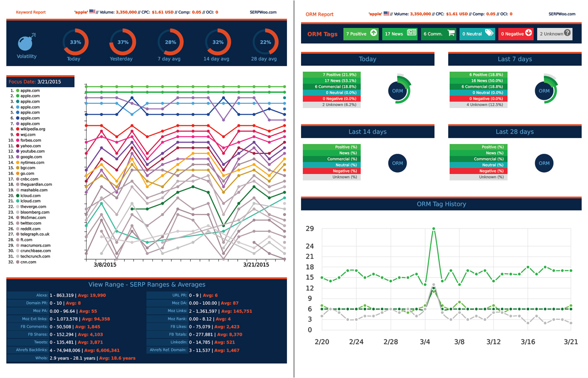
Task: Click the Last 28 days ORM circle
Action: tap(544, 163)
